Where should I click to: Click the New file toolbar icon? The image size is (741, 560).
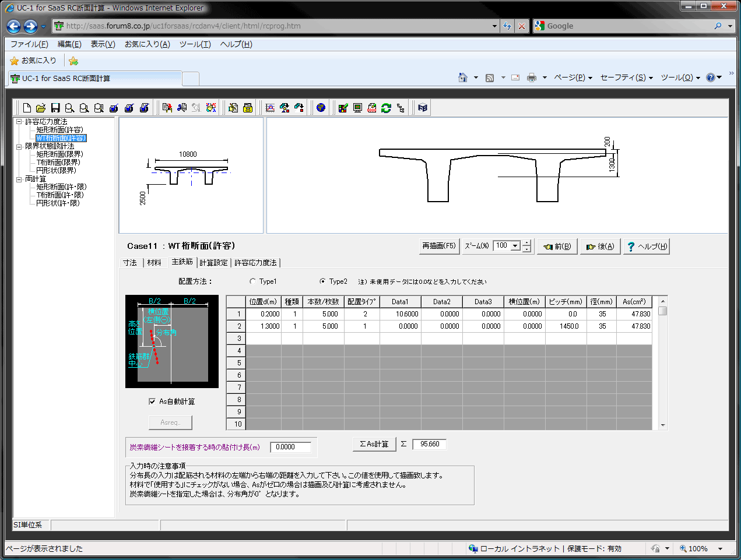click(x=27, y=108)
